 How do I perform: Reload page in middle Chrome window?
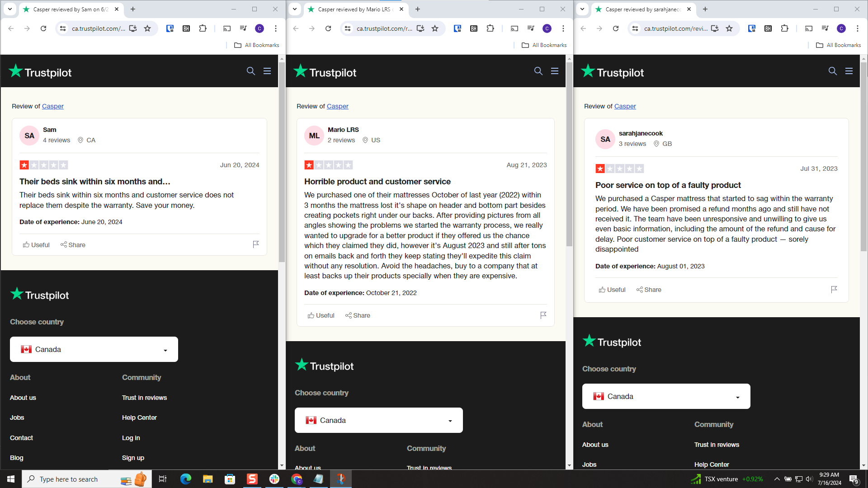(328, 28)
